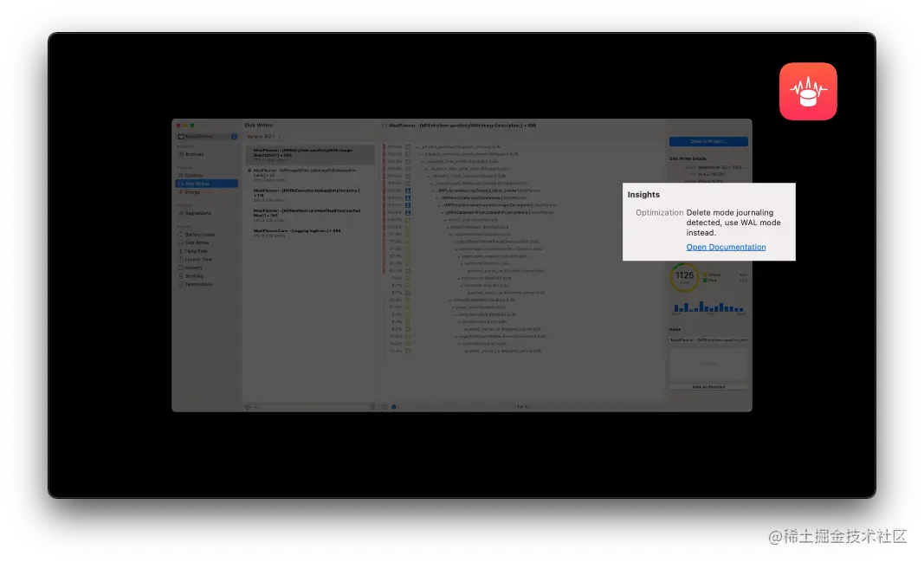Select MPEntryItem saveEntryWithImage issue in list
This screenshot has width=924, height=562.
click(310, 155)
